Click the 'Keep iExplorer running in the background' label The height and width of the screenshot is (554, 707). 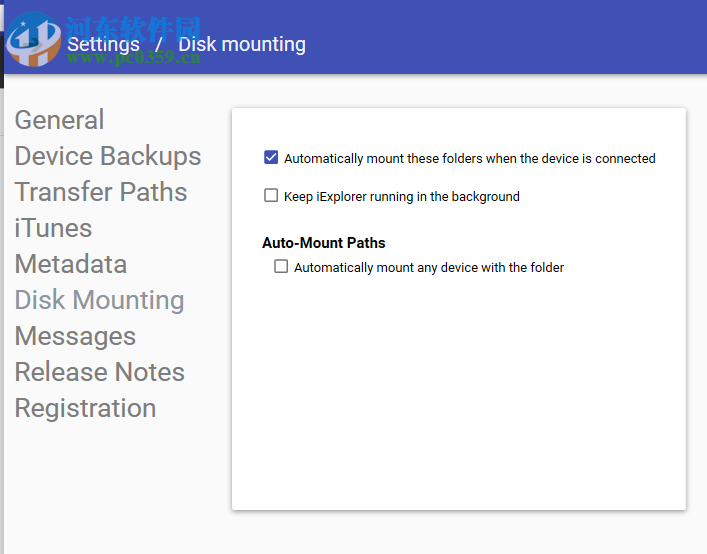coord(402,197)
